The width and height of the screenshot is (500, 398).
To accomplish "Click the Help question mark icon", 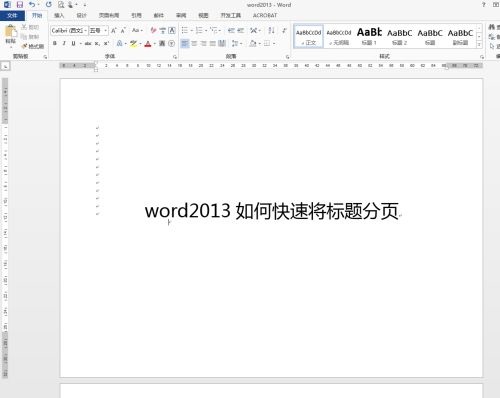I will coord(484,5).
